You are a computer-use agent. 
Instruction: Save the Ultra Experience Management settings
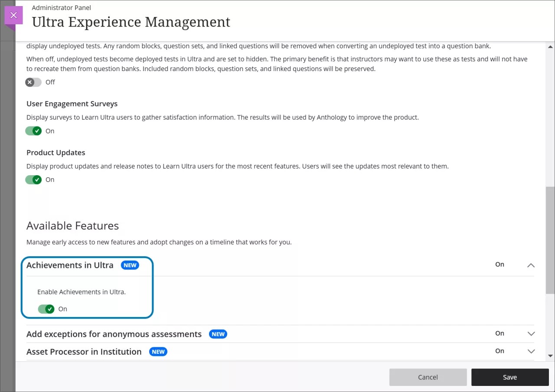click(510, 377)
